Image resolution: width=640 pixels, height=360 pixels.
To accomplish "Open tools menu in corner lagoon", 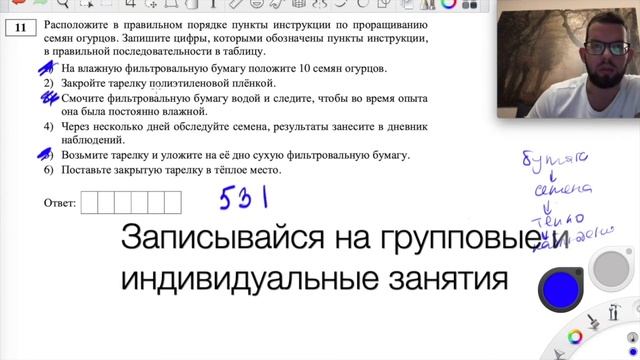I will click(614, 312).
